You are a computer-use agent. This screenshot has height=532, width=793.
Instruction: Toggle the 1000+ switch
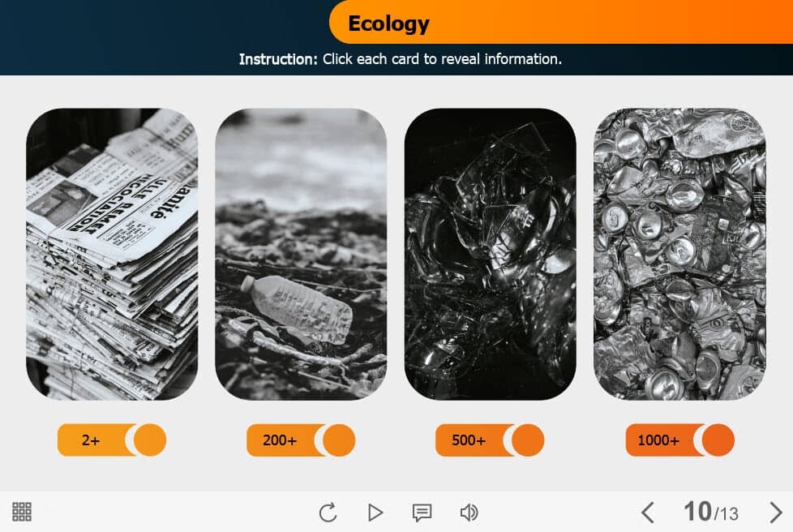tap(679, 440)
